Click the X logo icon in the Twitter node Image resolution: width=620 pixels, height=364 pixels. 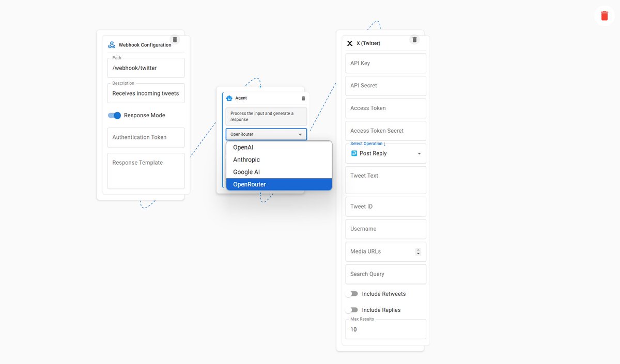[x=350, y=43]
